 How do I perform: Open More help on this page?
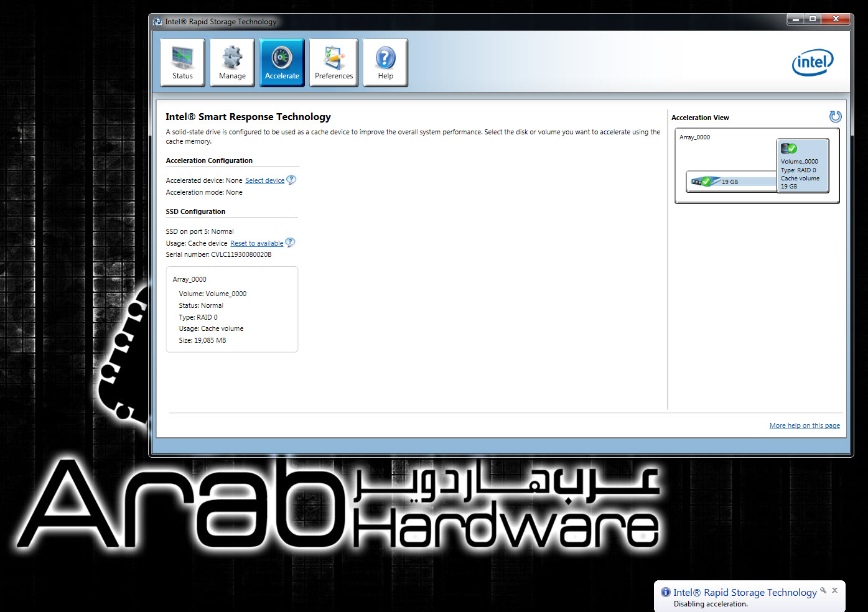click(805, 425)
